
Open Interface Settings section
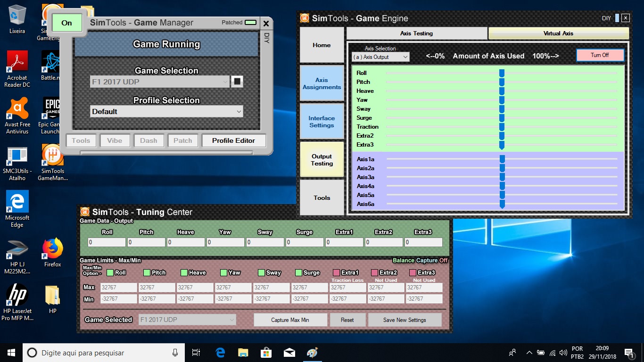click(322, 122)
